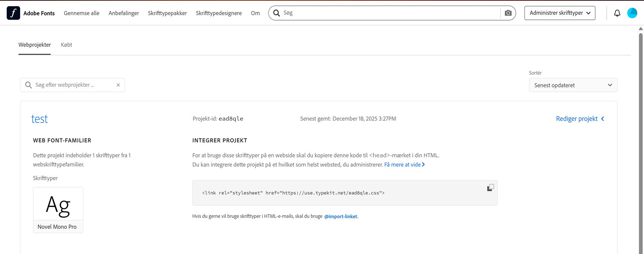Click the WEB FONT-FAMILIER heading
The image size is (644, 254).
pyautogui.click(x=62, y=140)
